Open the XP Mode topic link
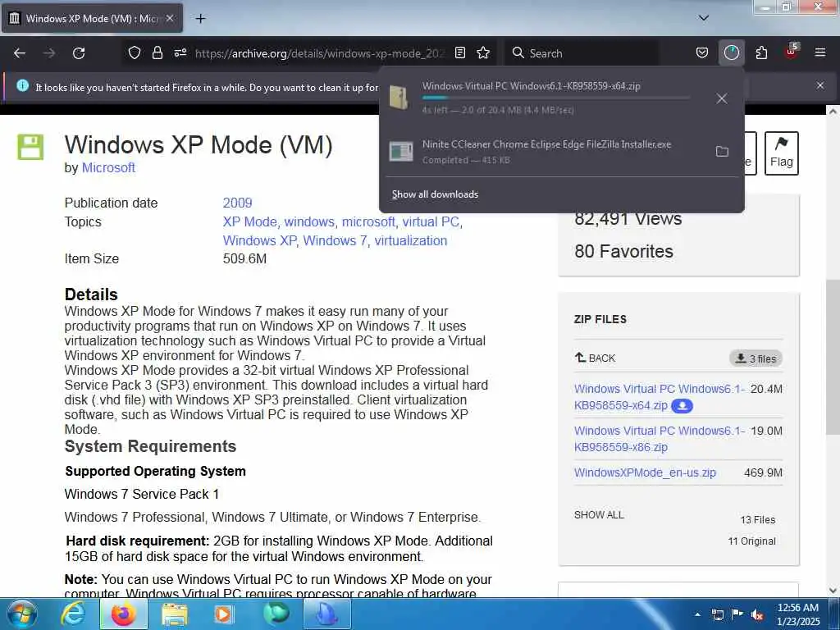This screenshot has height=630, width=840. (x=249, y=221)
